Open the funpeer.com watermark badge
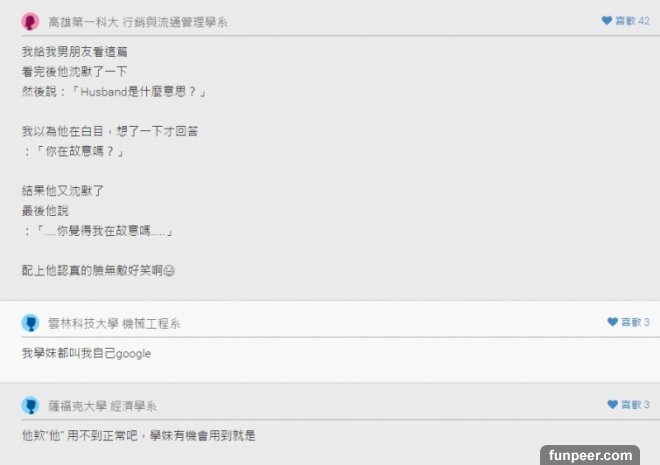Screen dimensions: 660x465 pos(590,455)
